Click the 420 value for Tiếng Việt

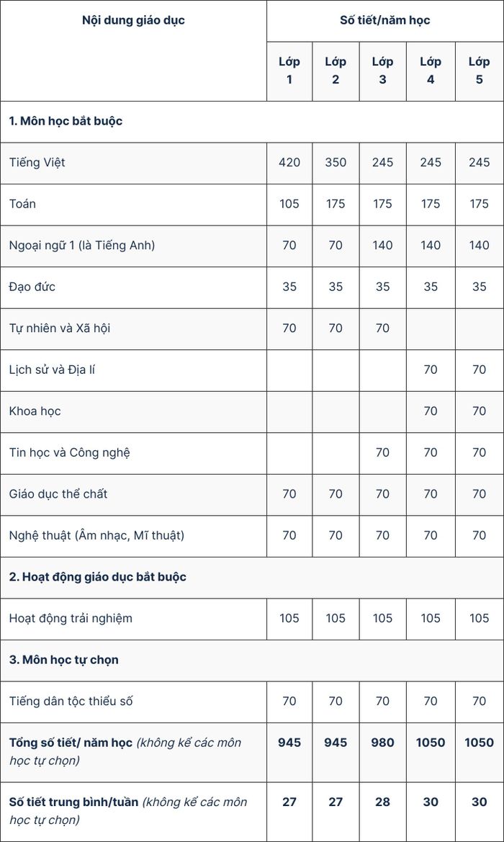click(x=289, y=162)
